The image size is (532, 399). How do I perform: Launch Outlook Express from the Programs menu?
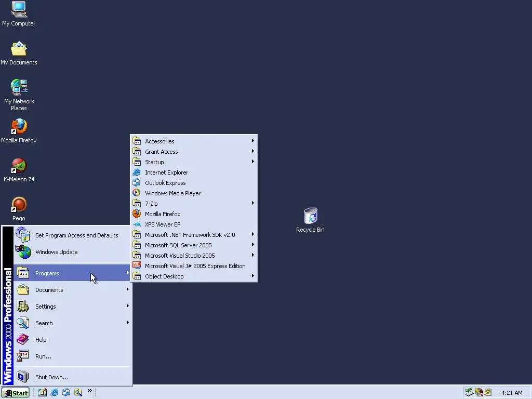pyautogui.click(x=194, y=183)
